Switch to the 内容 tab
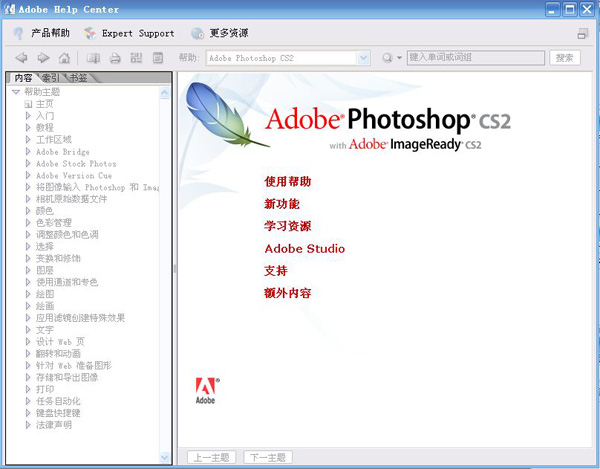The height and width of the screenshot is (469, 600). 23,78
